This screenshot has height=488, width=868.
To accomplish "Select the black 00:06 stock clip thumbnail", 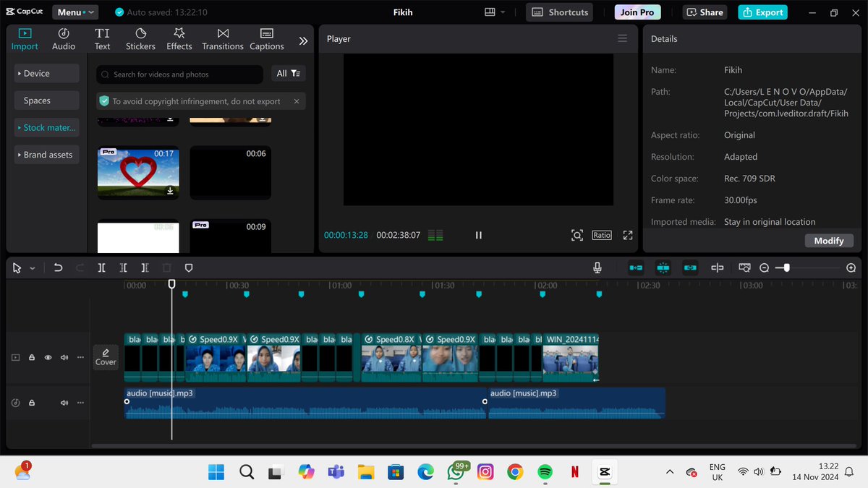I will 230,173.
